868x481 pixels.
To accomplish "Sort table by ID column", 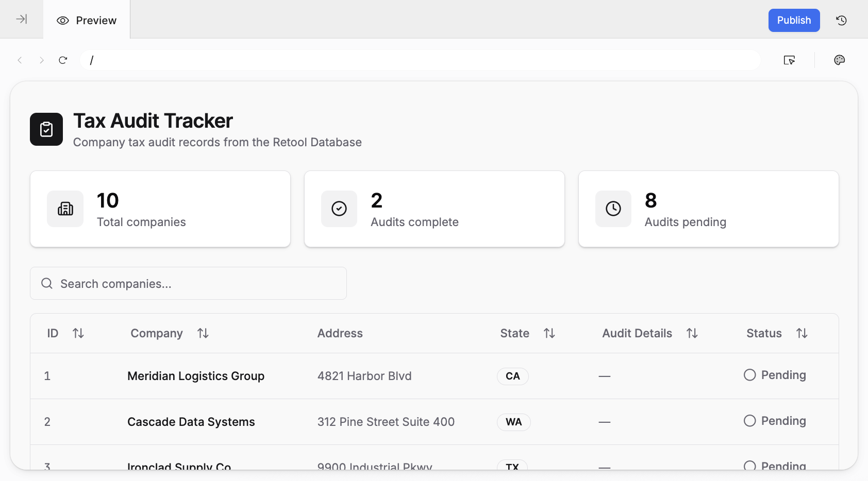I will tap(78, 333).
